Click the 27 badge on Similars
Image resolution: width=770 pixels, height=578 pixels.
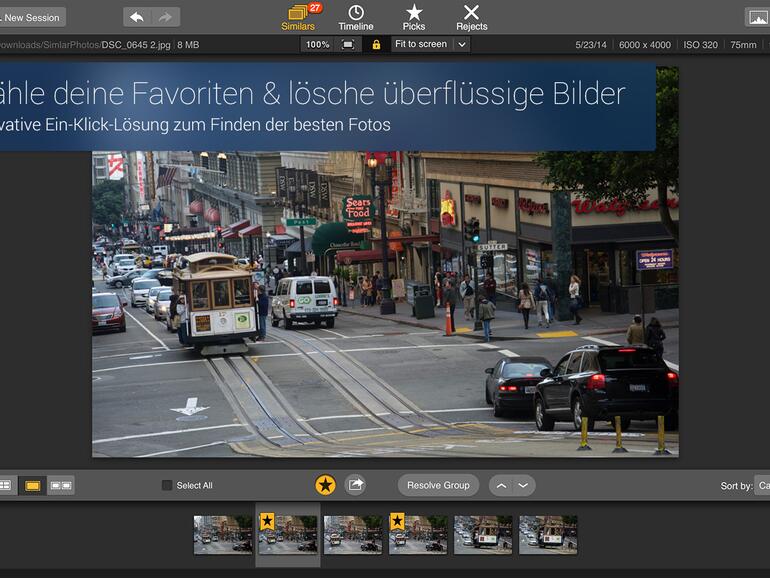tap(315, 7)
